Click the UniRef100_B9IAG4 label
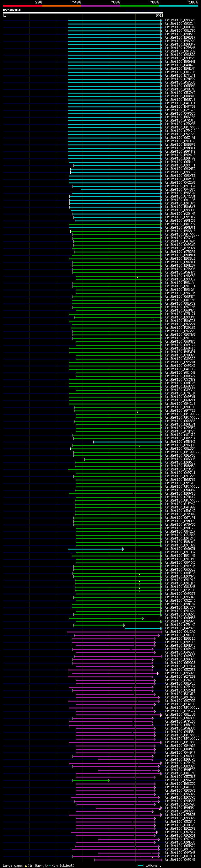 tap(180, 186)
